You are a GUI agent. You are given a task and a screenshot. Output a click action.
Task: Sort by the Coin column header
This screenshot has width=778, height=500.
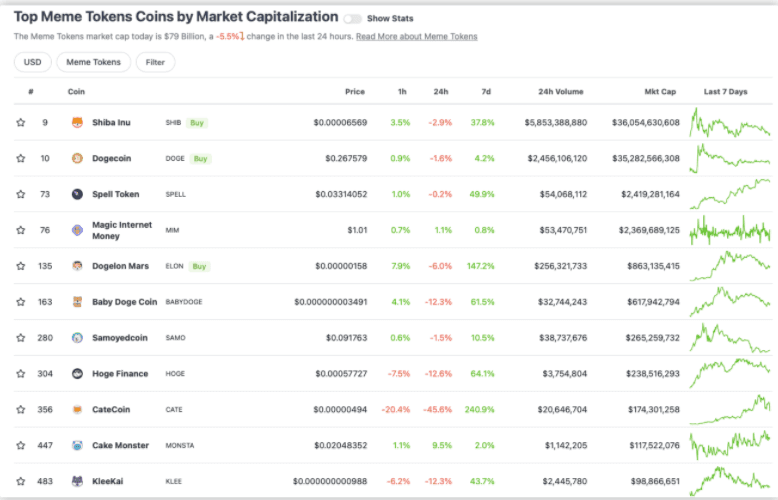coord(76,92)
